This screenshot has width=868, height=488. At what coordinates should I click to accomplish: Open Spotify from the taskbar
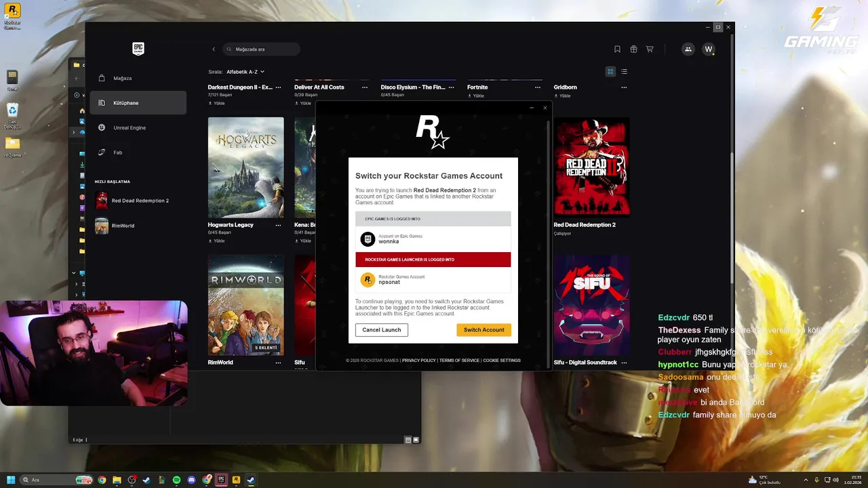176,480
